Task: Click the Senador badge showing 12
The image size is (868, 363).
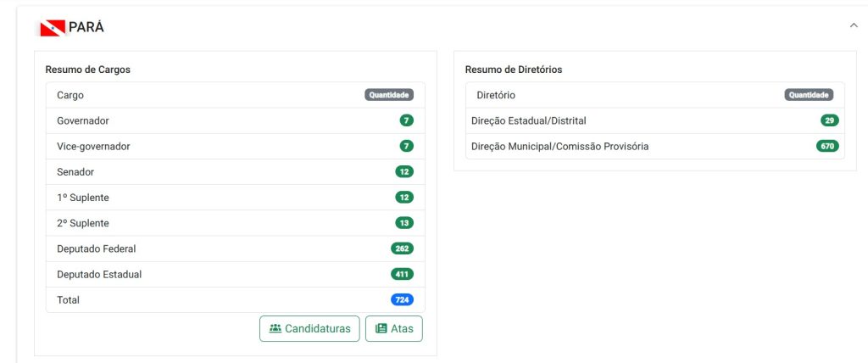Action: click(404, 172)
